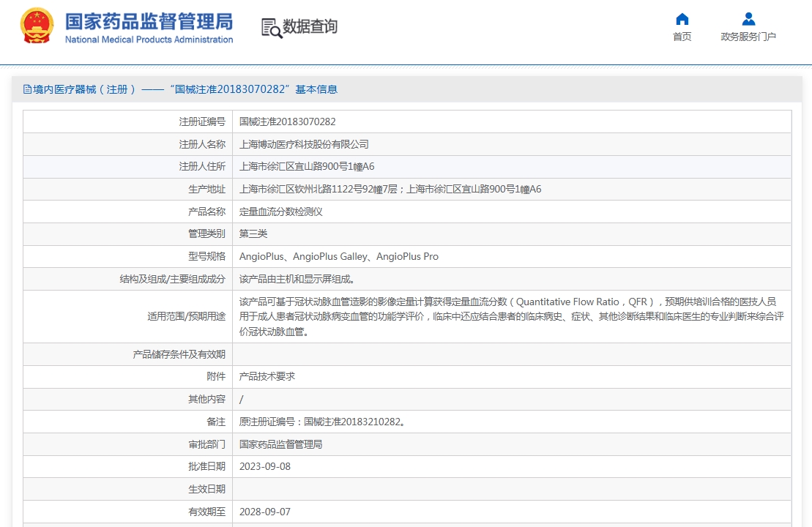Image resolution: width=812 pixels, height=527 pixels.
Task: Select the address 上海市徐汇区宜山路900号1幢A6 in 注册人住所 row
Action: [307, 167]
